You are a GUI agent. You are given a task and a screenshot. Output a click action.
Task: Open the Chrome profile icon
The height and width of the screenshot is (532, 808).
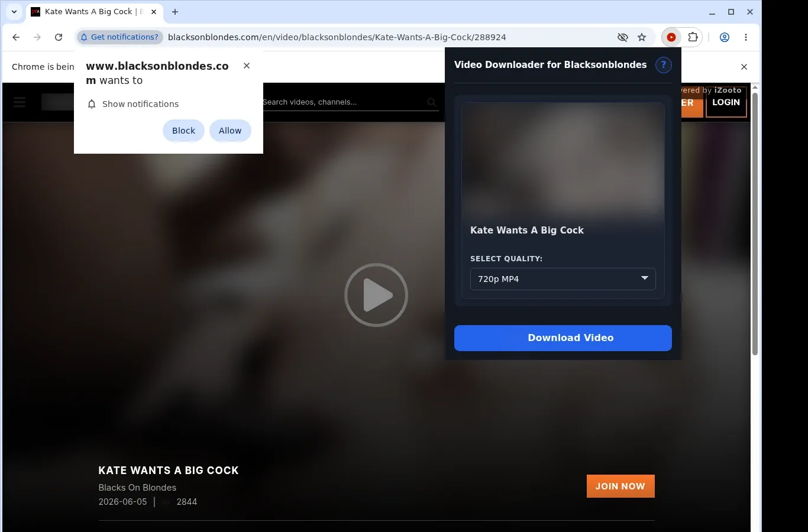coord(725,37)
